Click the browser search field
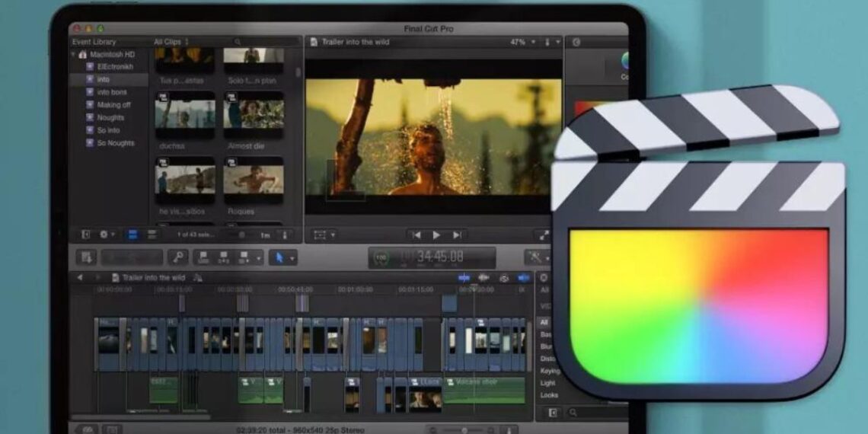 [x=266, y=42]
